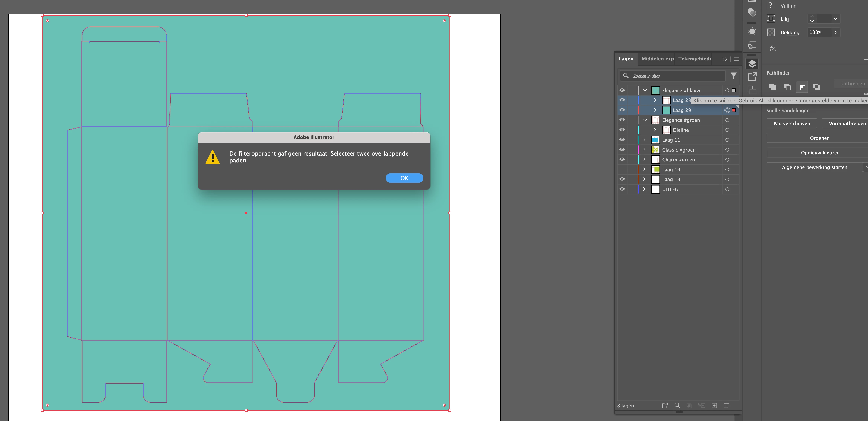Switch to the Tekengebieden tab
868x421 pixels.
point(695,59)
